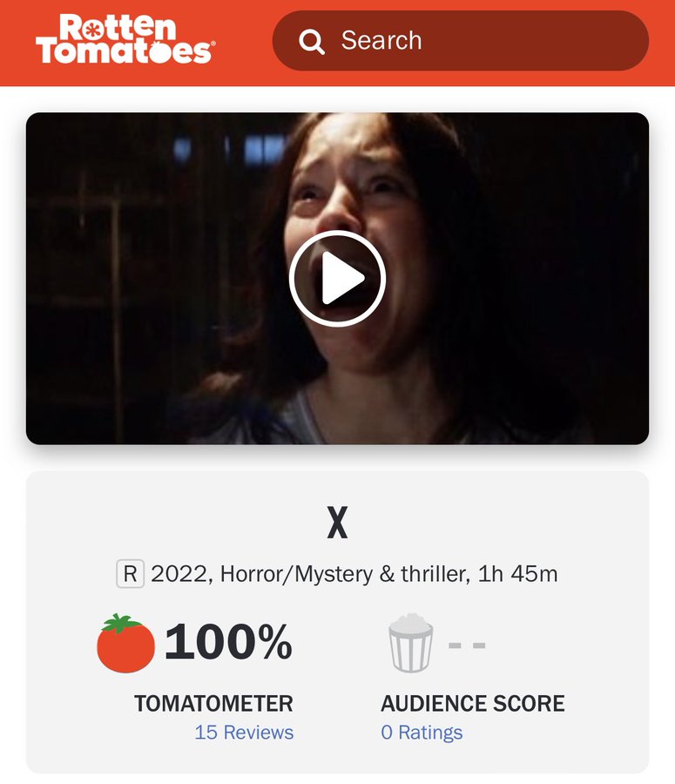Select the red tomato Tomatometer icon
The image size is (675, 784).
(125, 643)
